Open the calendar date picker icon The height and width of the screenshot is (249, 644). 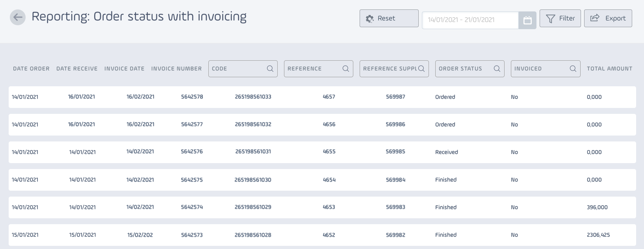click(x=527, y=20)
